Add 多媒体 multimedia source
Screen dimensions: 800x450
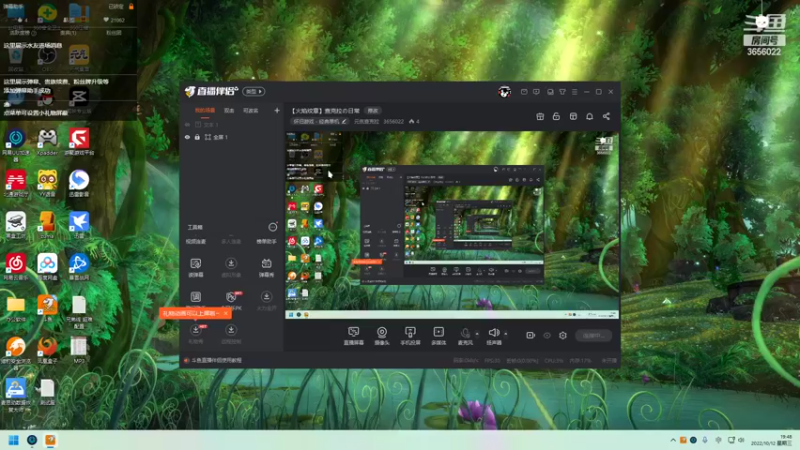tap(438, 336)
